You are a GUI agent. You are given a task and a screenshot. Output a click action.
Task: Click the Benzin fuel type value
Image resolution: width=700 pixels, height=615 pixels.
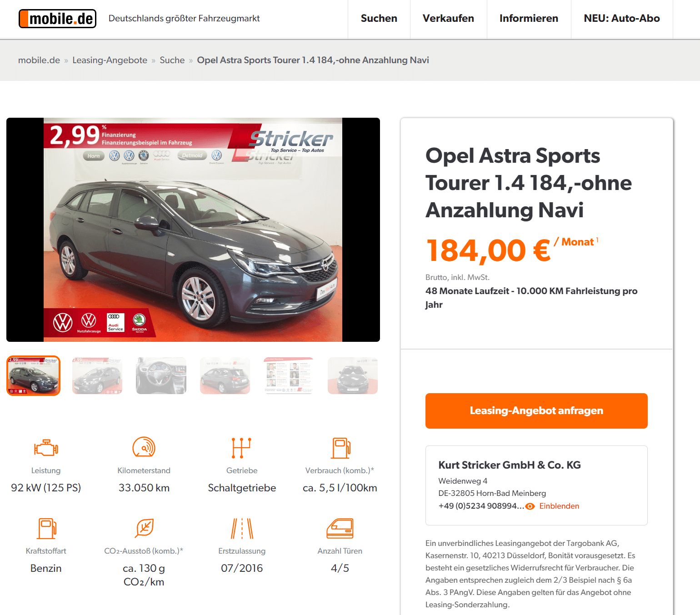[46, 568]
